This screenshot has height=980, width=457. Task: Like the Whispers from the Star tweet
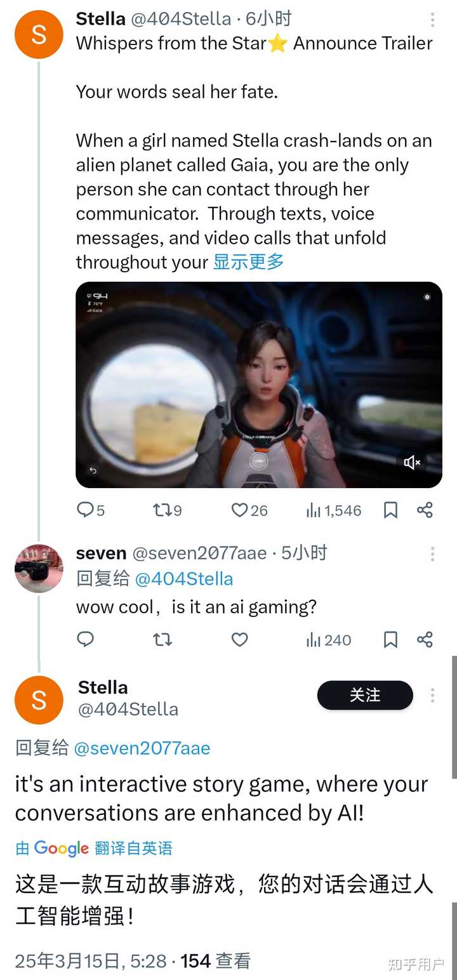(239, 510)
